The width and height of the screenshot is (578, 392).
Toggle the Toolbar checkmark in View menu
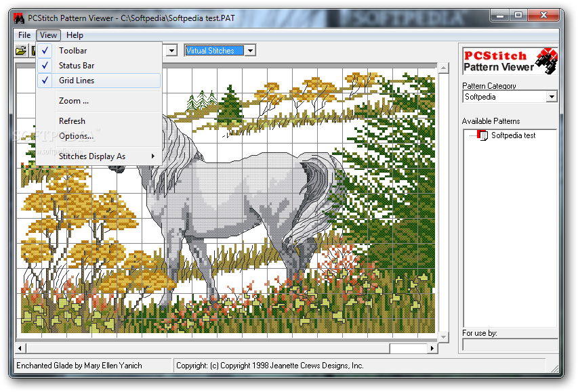[x=45, y=51]
